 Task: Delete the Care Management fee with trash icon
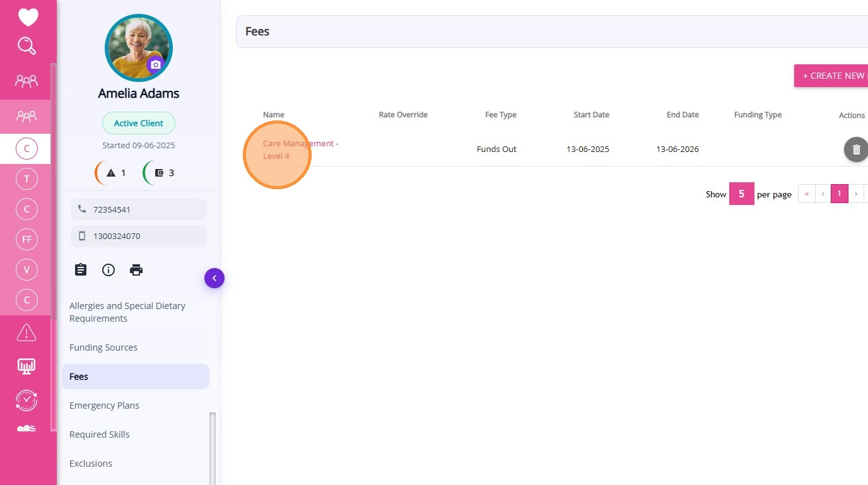point(856,149)
